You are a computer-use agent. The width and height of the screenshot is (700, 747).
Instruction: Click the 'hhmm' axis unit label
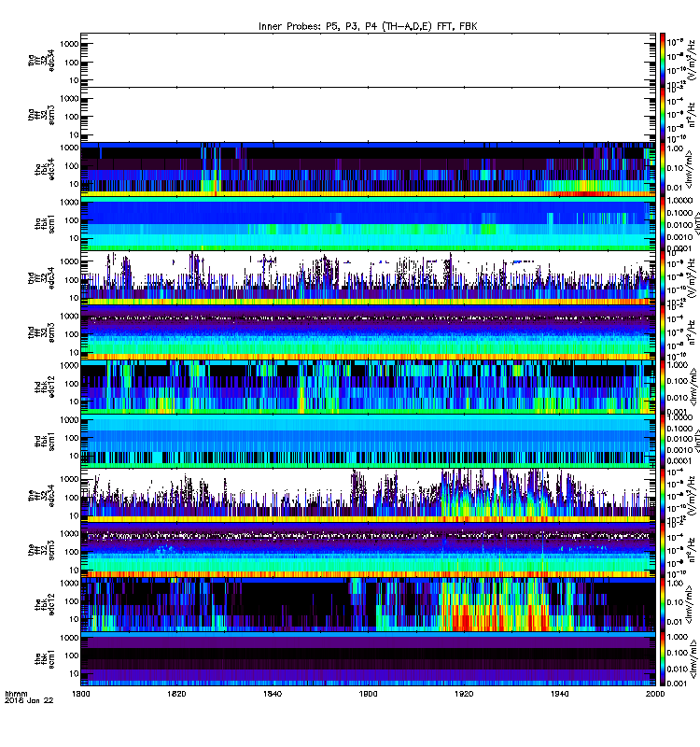(x=17, y=694)
